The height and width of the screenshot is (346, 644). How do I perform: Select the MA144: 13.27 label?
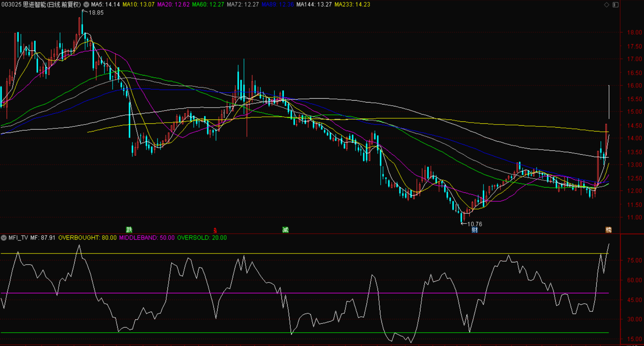click(314, 5)
